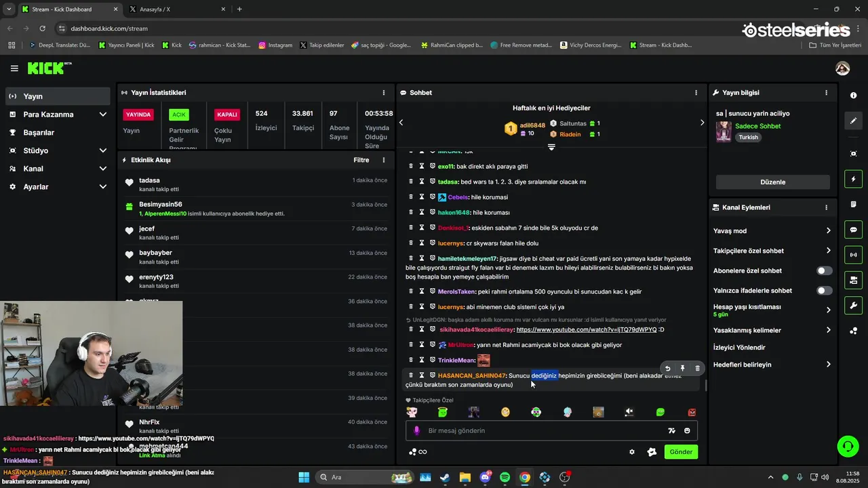Open the Yavaş mod options
The height and width of the screenshot is (488, 868).
point(772,231)
